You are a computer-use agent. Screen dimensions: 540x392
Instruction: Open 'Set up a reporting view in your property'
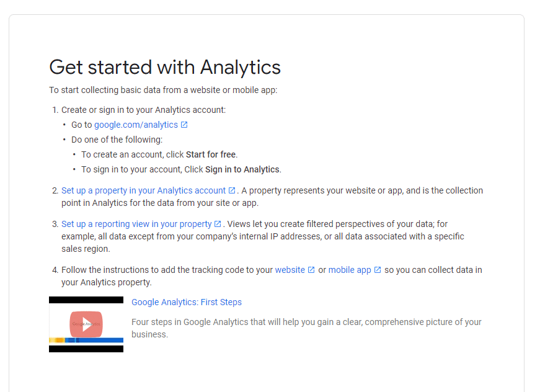pos(137,224)
